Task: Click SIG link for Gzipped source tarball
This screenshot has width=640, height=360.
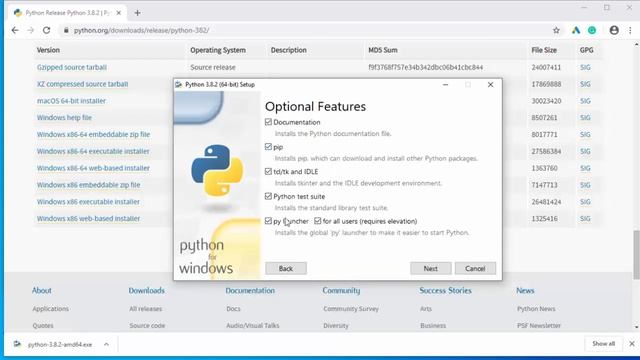Action: tap(585, 67)
